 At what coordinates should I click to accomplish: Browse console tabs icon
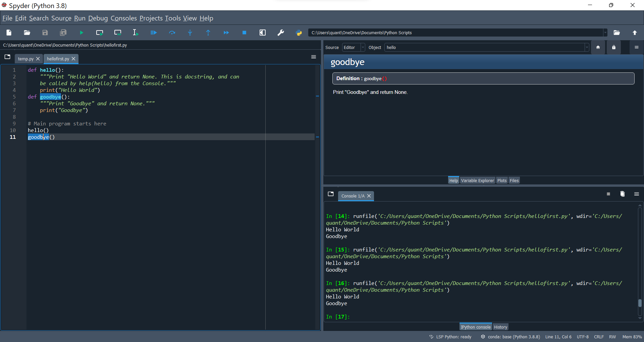click(x=331, y=194)
